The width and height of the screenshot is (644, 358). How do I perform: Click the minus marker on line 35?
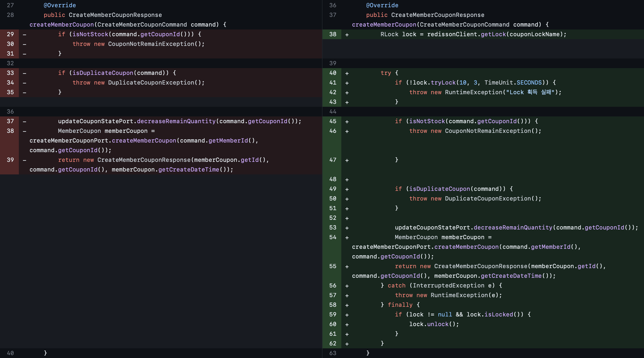pyautogui.click(x=24, y=93)
